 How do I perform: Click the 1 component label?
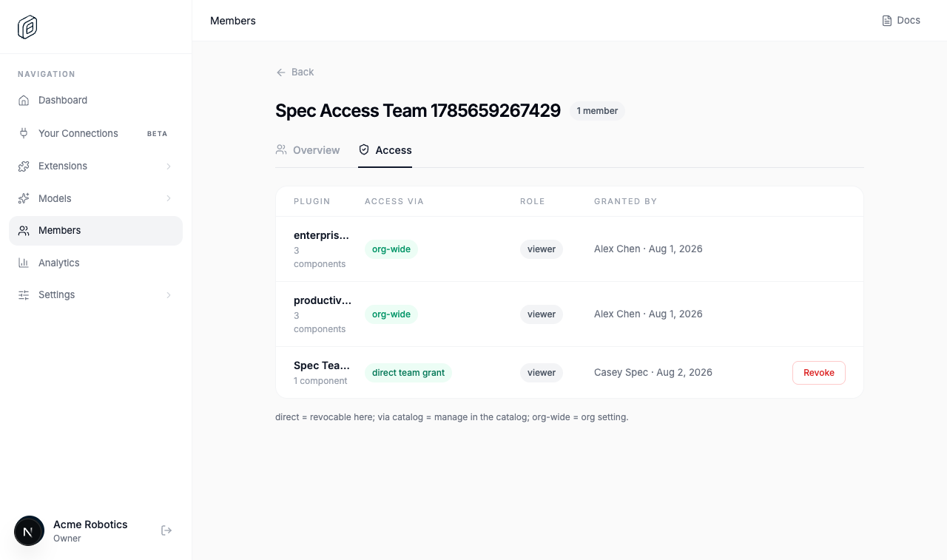[320, 381]
